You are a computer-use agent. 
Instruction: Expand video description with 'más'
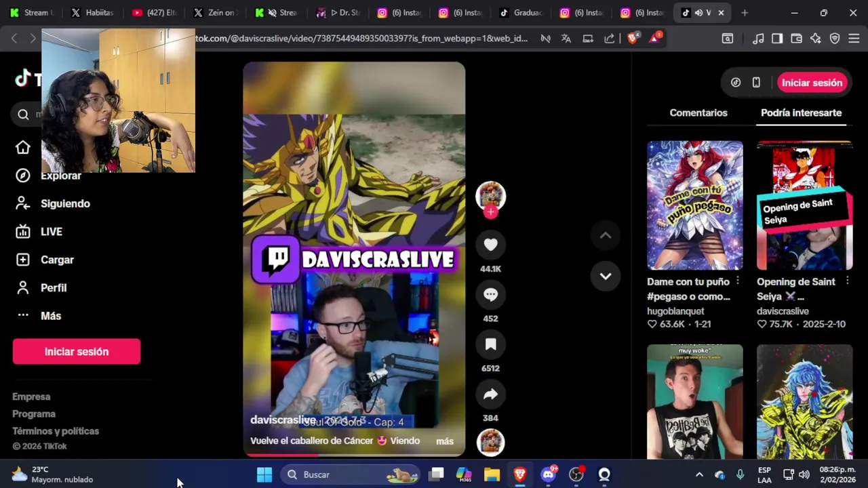click(445, 441)
